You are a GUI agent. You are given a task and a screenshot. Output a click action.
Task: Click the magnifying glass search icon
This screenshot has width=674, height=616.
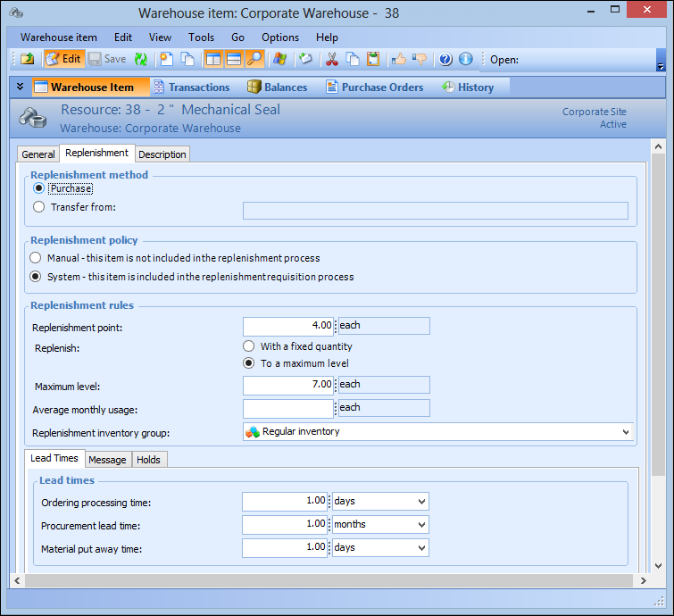255,60
